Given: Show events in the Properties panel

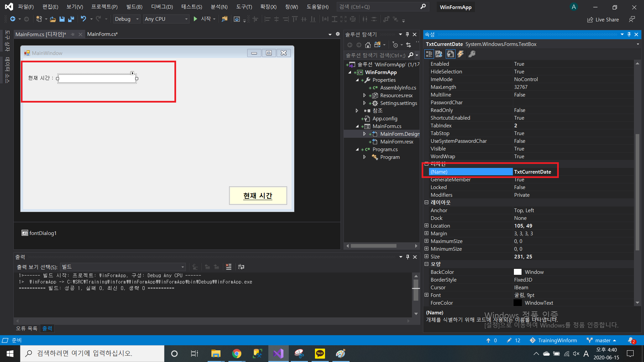Looking at the screenshot, I should [461, 54].
